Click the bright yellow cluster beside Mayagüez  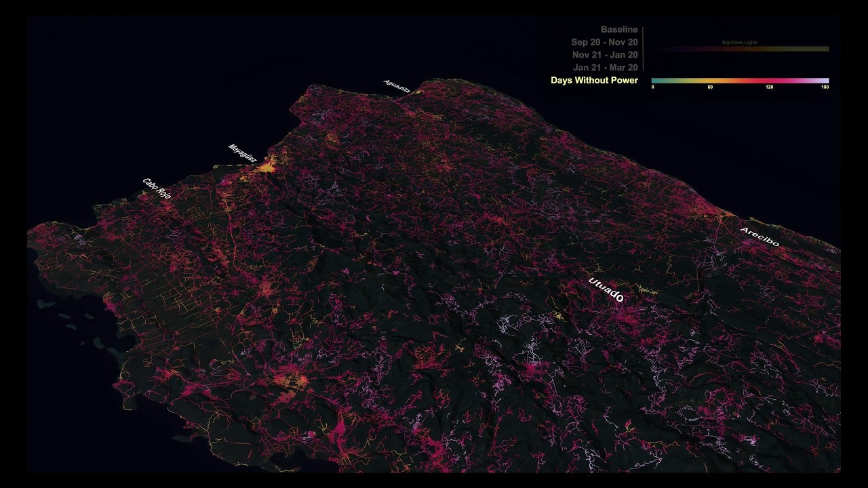point(269,165)
